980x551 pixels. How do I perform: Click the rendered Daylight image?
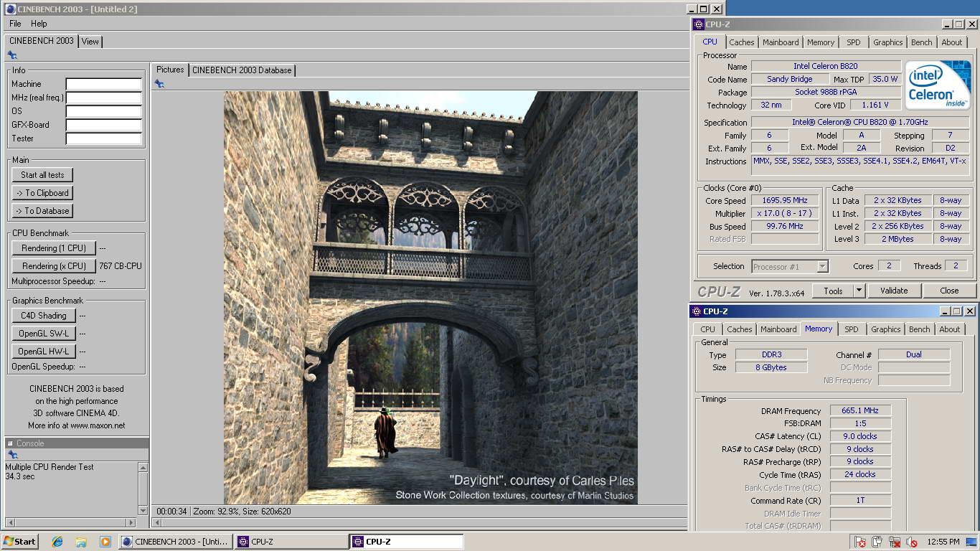[430, 297]
